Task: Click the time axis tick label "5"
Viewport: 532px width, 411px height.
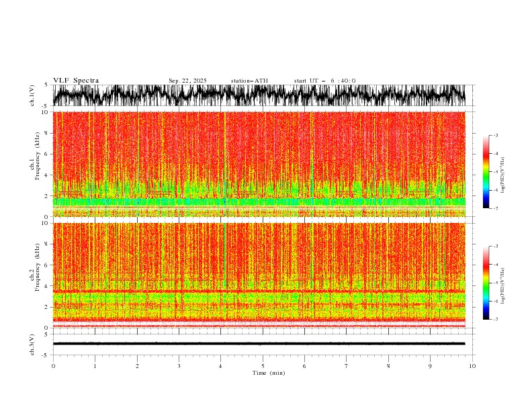Action: [263, 366]
